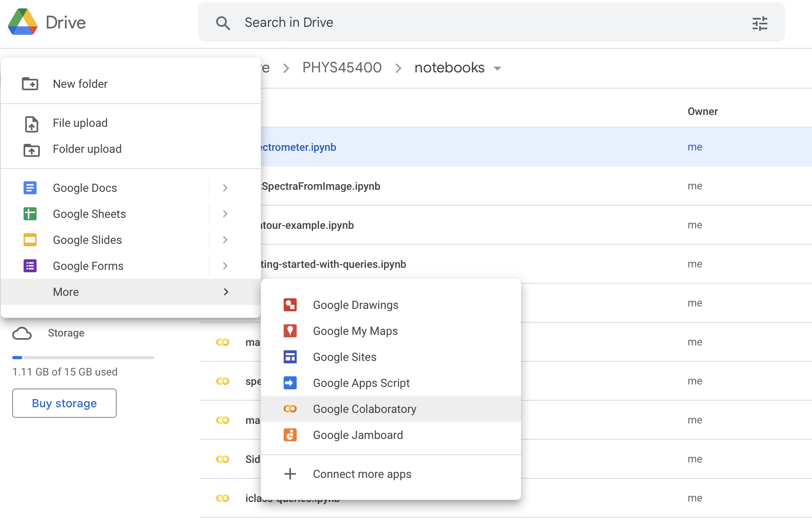Viewport: 812px width, 521px height.
Task: Click the Colab icon on the 'Sid' file row
Action: click(223, 459)
